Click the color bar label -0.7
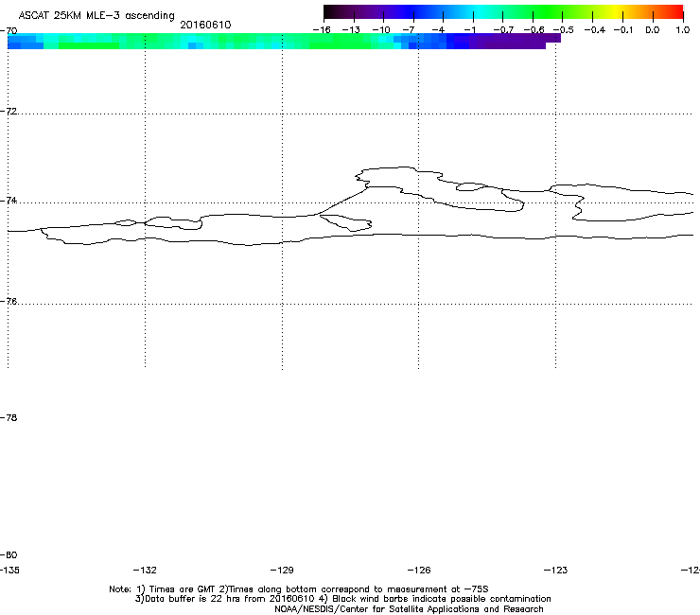The width and height of the screenshot is (700, 615). pyautogui.click(x=503, y=30)
